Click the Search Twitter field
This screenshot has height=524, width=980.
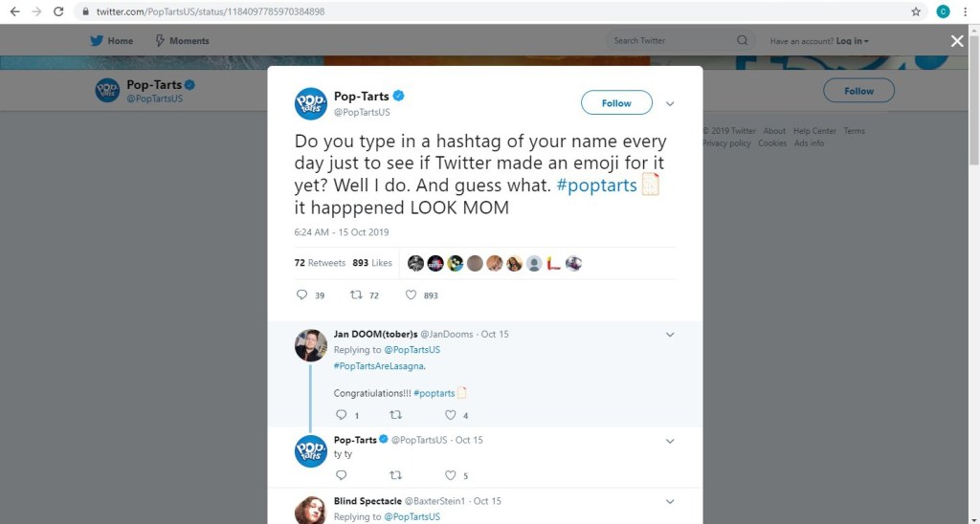(x=670, y=41)
